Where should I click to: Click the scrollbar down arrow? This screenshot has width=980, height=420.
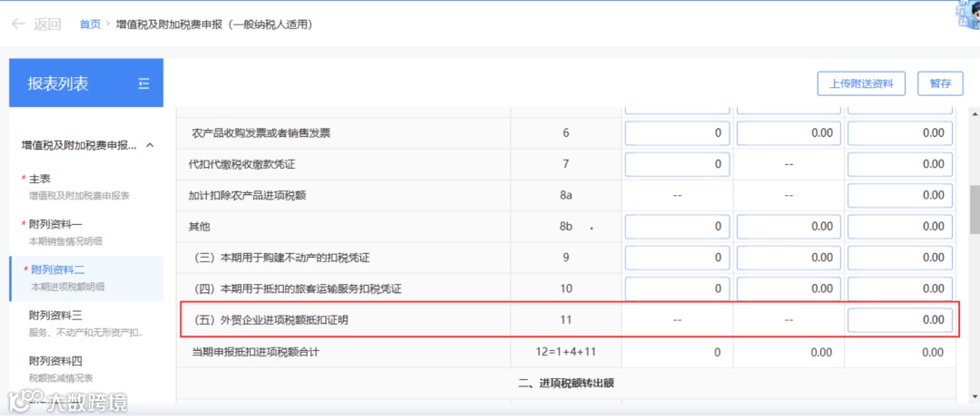[x=975, y=396]
